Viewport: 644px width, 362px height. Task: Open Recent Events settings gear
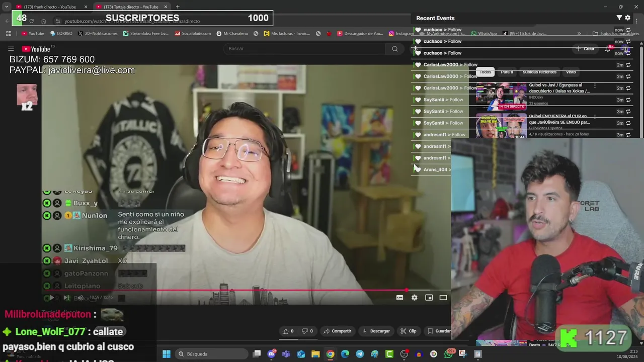[627, 18]
